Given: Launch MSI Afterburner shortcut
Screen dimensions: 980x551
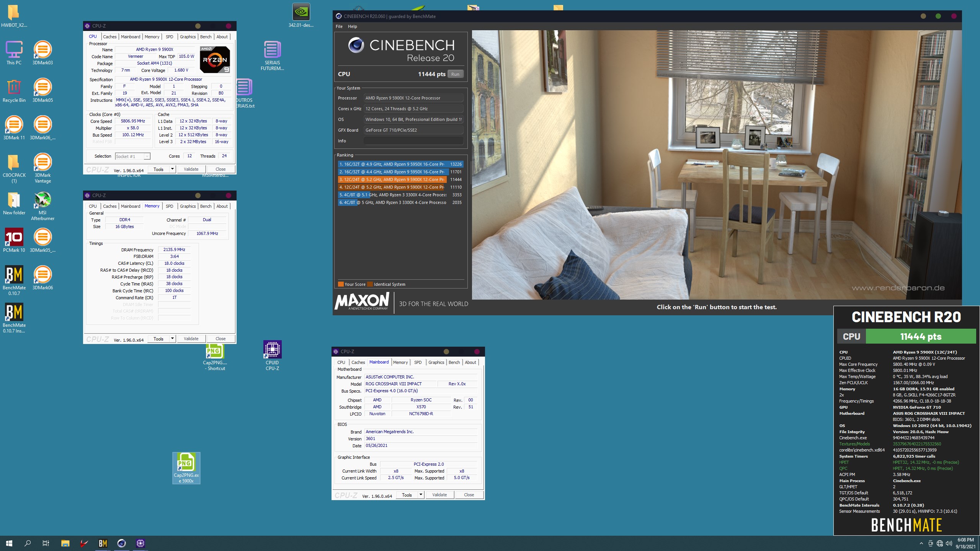Looking at the screenshot, I should pos(42,206).
